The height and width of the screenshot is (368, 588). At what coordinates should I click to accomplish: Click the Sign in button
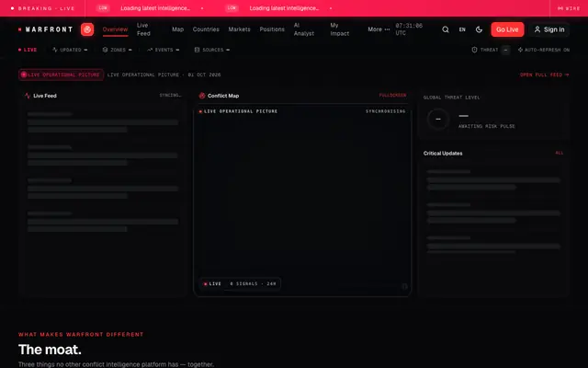(549, 29)
